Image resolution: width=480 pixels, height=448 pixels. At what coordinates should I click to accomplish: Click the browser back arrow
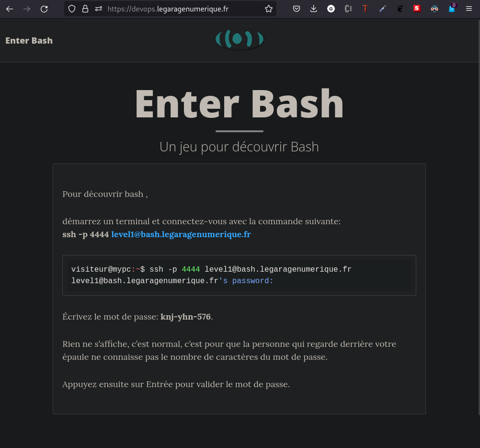(10, 9)
